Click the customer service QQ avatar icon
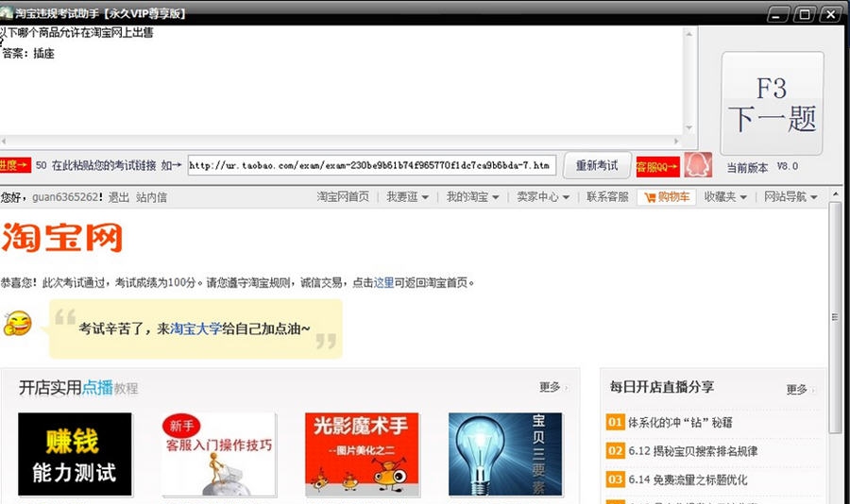 (x=698, y=165)
